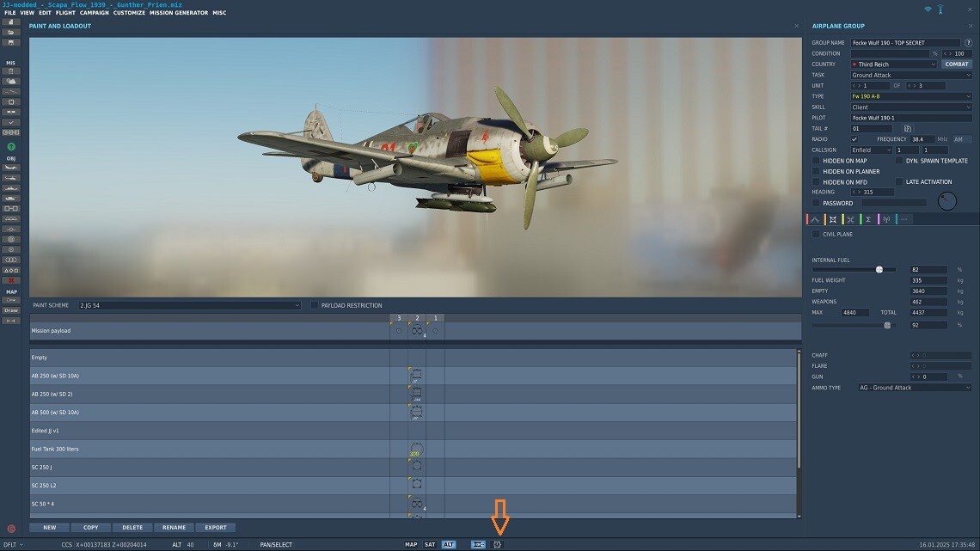
Task: Open the payload tab with bomb icon
Action: click(832, 219)
